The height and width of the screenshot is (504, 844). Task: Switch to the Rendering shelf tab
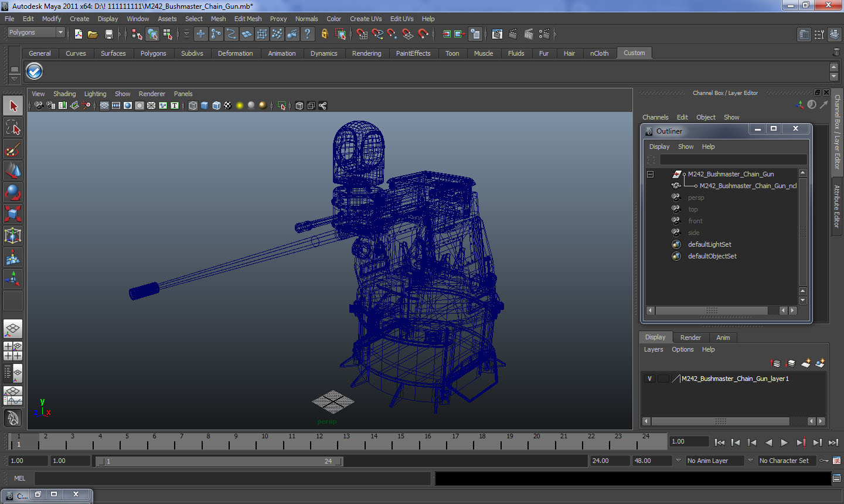(x=366, y=53)
